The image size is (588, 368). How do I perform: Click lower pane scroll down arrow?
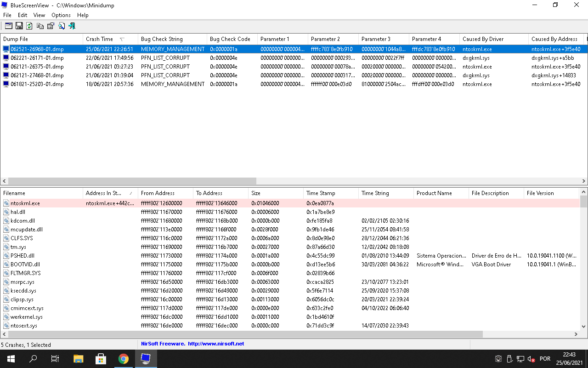584,327
